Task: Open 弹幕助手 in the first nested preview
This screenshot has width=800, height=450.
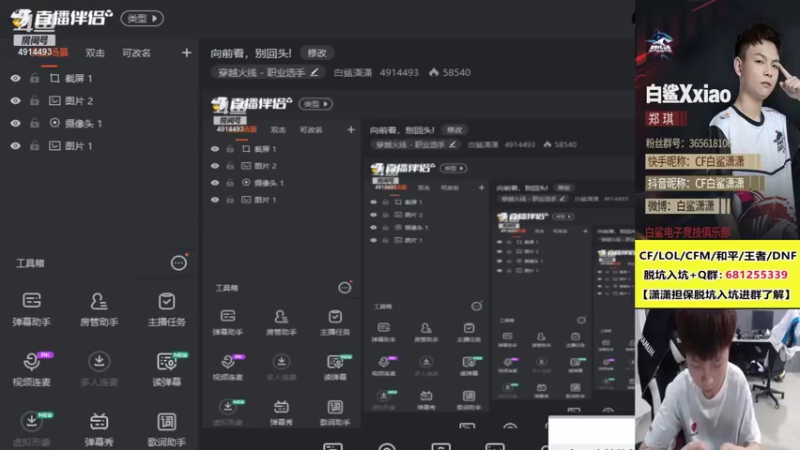Action: [228, 322]
